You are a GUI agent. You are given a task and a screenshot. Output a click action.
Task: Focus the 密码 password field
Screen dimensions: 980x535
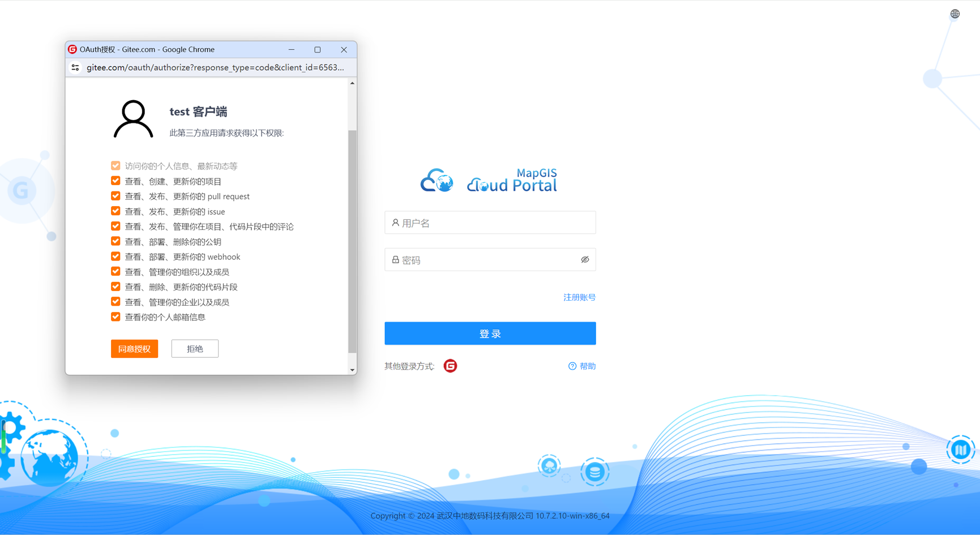(490, 260)
